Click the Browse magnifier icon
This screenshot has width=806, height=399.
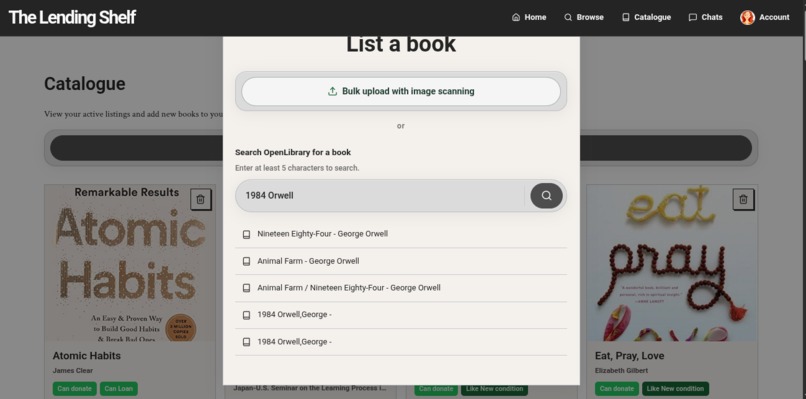(x=568, y=17)
